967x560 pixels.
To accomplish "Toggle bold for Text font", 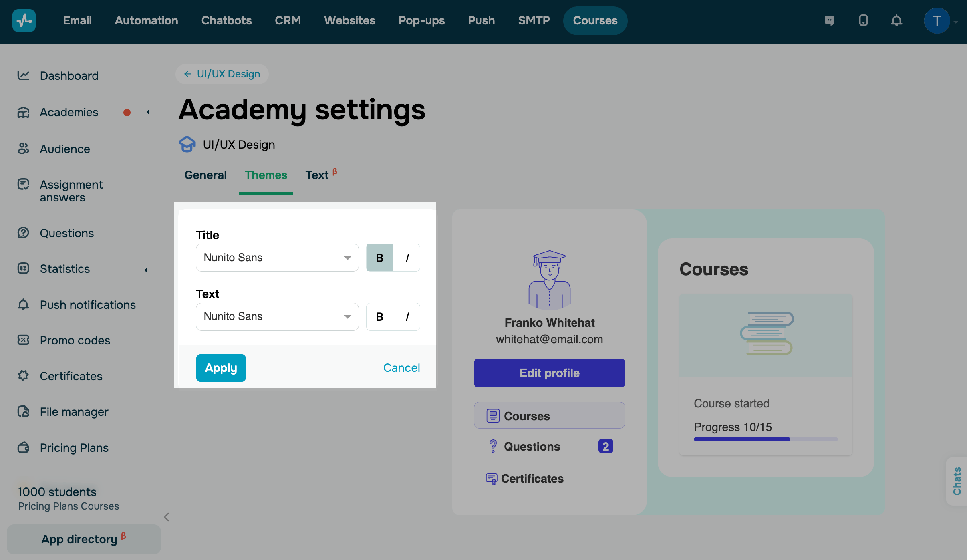I will coord(379,317).
